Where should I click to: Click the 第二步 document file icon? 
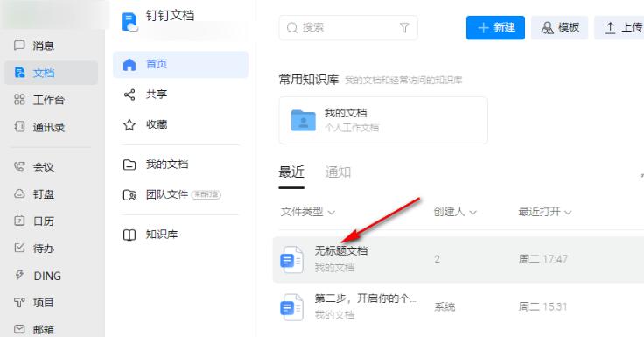[291, 307]
